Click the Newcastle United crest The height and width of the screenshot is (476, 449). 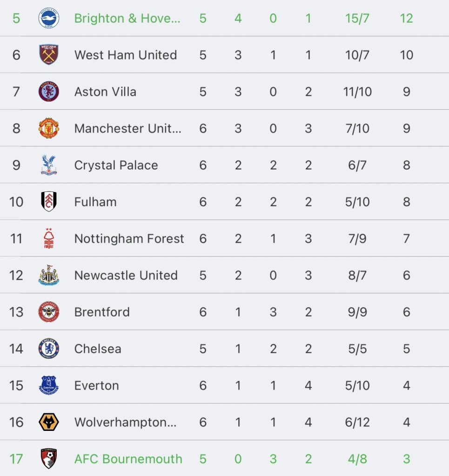pos(49,275)
